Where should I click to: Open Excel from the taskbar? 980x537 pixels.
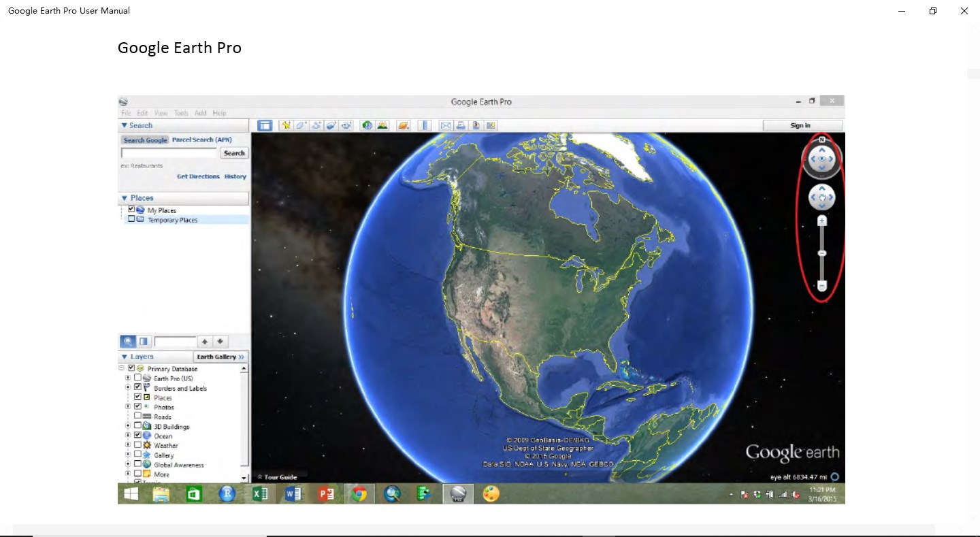pyautogui.click(x=260, y=493)
